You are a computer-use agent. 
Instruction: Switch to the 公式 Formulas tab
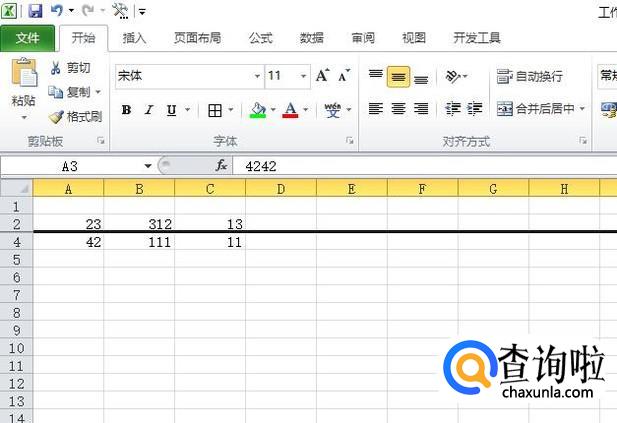(260, 38)
